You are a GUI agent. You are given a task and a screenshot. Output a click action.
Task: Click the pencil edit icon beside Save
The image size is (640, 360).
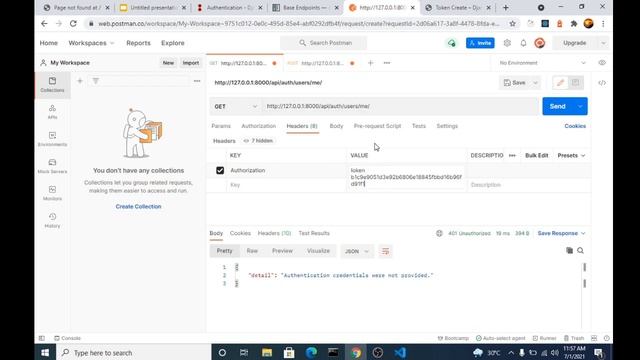click(x=560, y=82)
